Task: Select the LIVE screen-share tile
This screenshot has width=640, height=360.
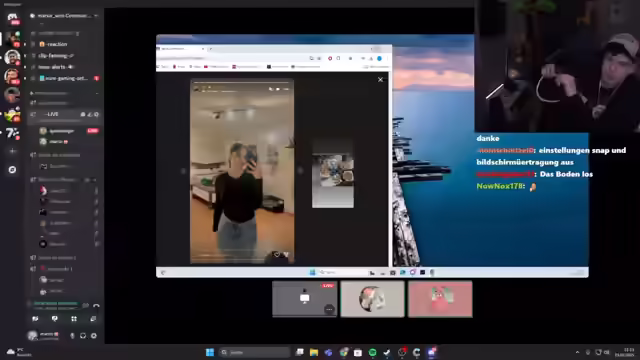Action: (x=304, y=299)
